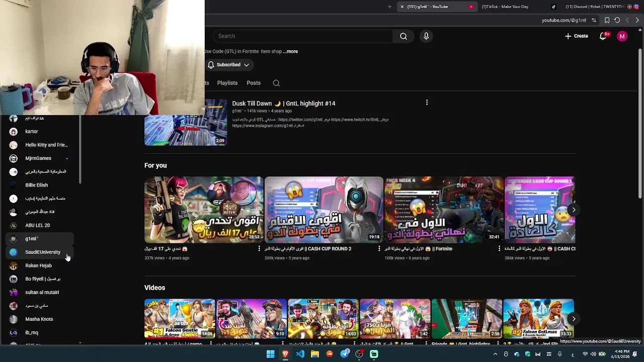Open Masha Knots channel in sidebar
This screenshot has height=362, width=644.
coord(40,319)
